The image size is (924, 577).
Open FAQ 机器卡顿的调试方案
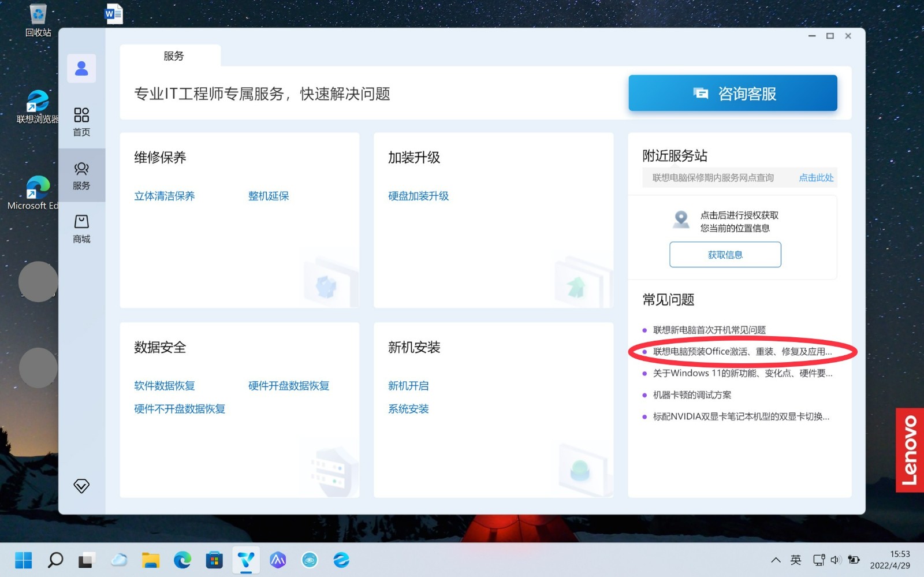pyautogui.click(x=692, y=394)
